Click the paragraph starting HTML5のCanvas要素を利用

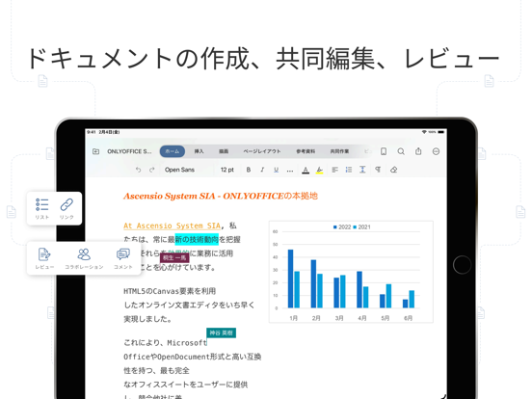pyautogui.click(x=189, y=305)
